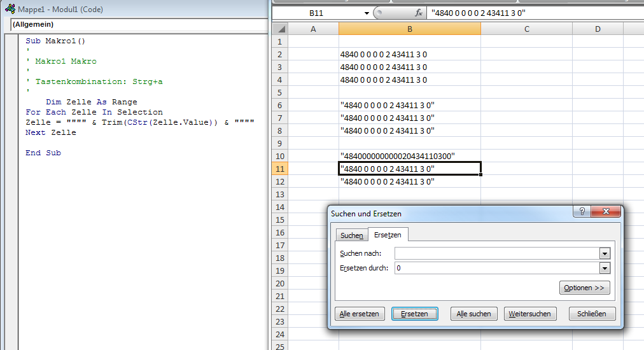Screen dimensions: 644x350
Task: Click the dialog help question mark button
Action: [582, 211]
